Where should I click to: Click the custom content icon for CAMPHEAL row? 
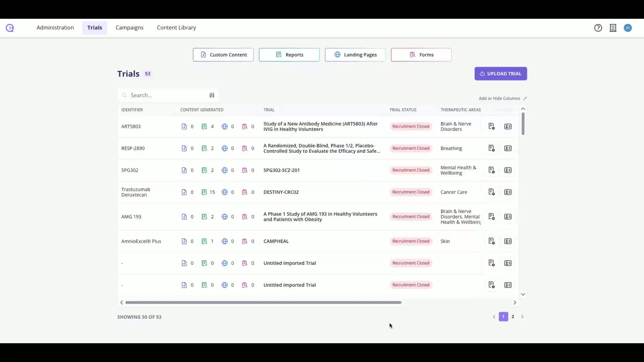(184, 241)
